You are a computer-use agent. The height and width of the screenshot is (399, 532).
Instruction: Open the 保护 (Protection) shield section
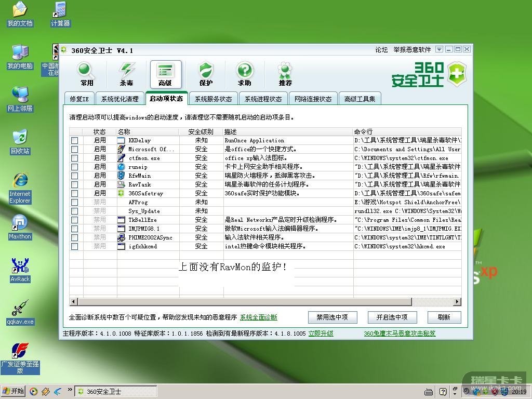(x=206, y=74)
